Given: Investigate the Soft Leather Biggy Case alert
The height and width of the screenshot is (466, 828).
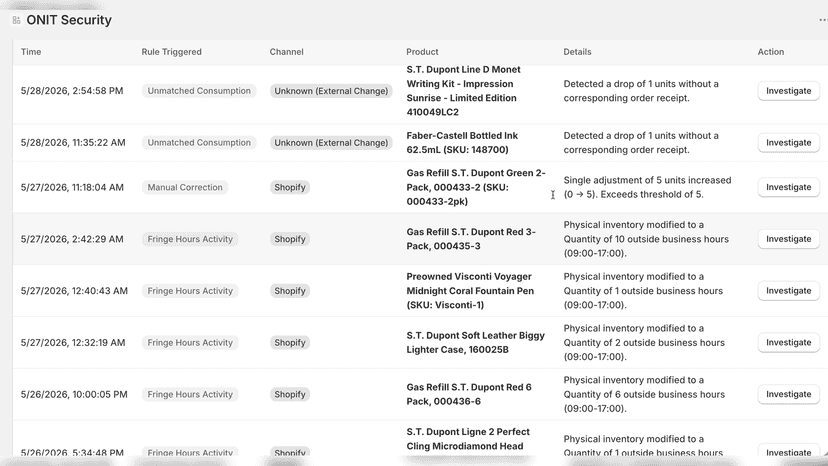Looking at the screenshot, I should 788,342.
